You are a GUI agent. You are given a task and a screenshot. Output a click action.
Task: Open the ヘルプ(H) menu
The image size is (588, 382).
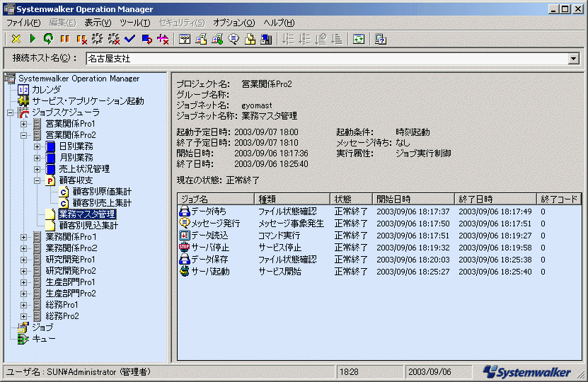(x=279, y=23)
